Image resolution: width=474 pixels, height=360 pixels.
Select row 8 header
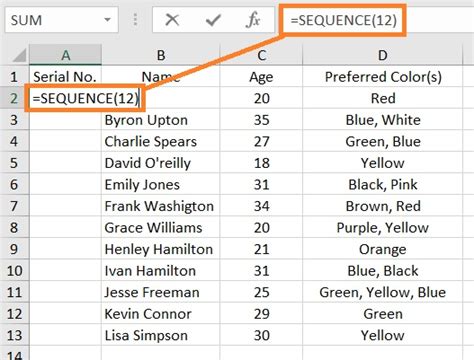(x=14, y=228)
